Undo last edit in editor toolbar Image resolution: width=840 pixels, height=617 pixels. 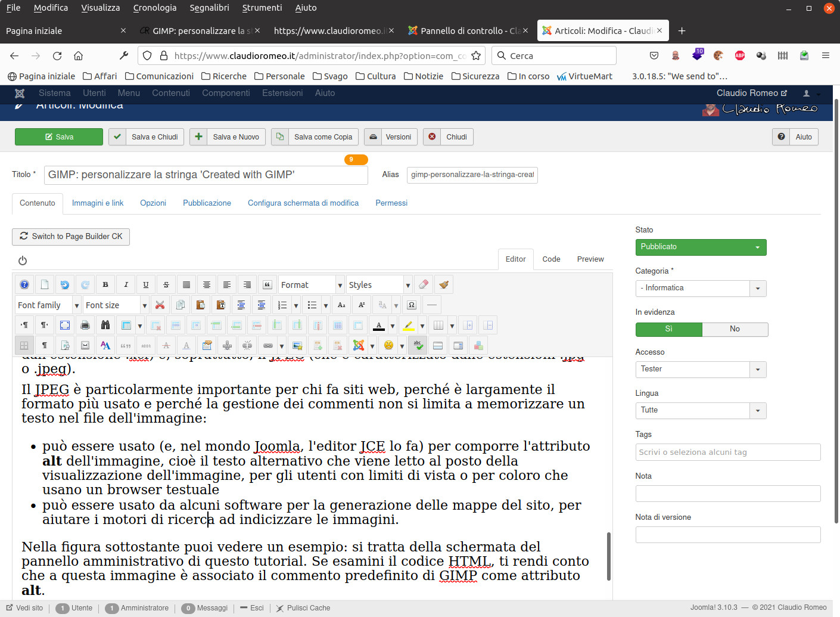(x=65, y=284)
